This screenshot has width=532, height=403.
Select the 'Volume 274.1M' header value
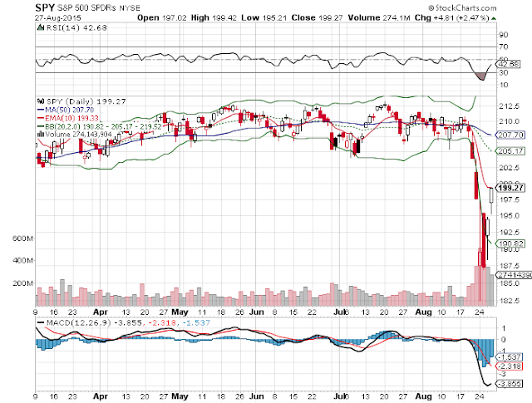click(379, 17)
